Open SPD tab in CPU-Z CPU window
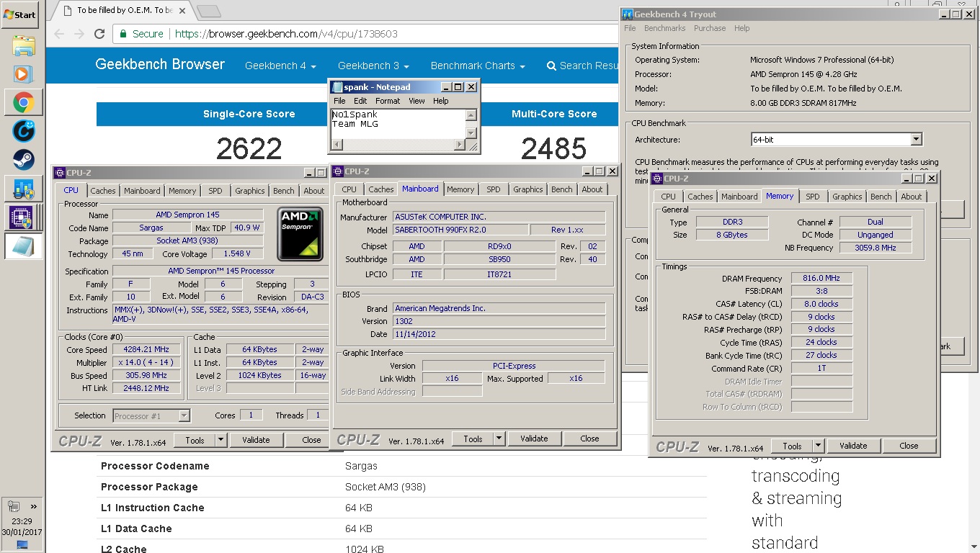 point(215,191)
